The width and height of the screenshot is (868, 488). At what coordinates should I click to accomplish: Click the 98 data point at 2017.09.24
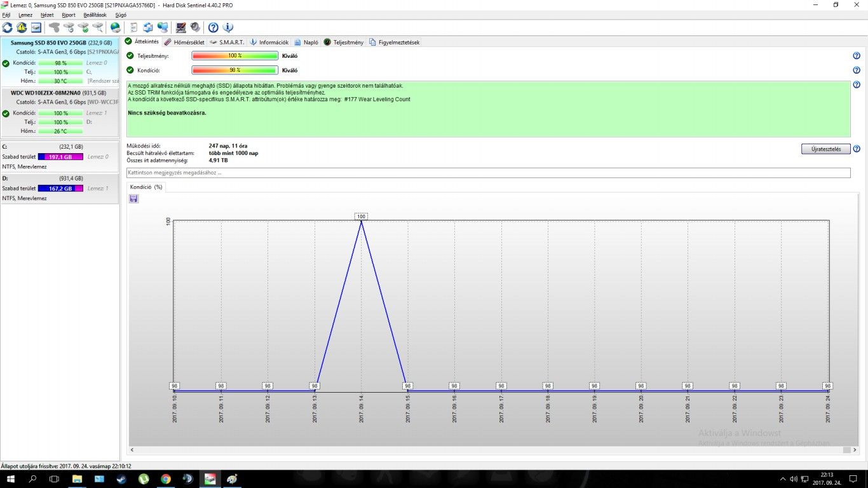point(827,386)
